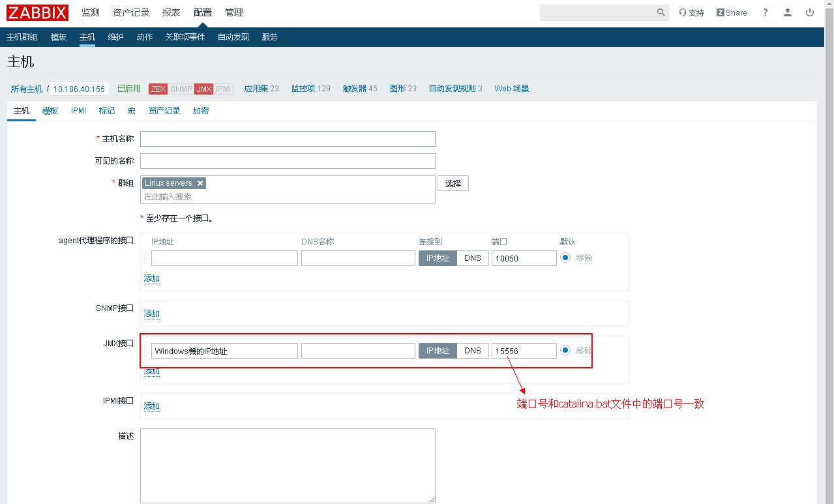Toggle agent interface to DNS
Image resolution: width=834 pixels, height=504 pixels.
point(473,258)
